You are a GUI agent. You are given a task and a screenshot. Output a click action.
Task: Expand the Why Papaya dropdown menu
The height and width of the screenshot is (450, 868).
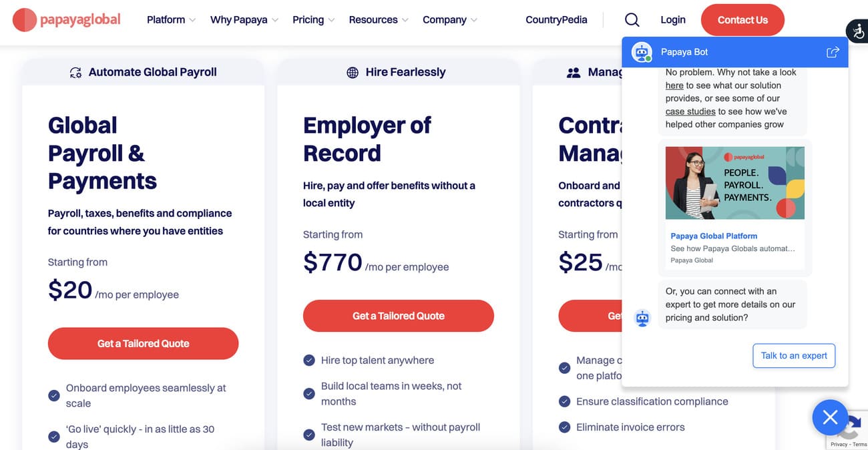(244, 20)
